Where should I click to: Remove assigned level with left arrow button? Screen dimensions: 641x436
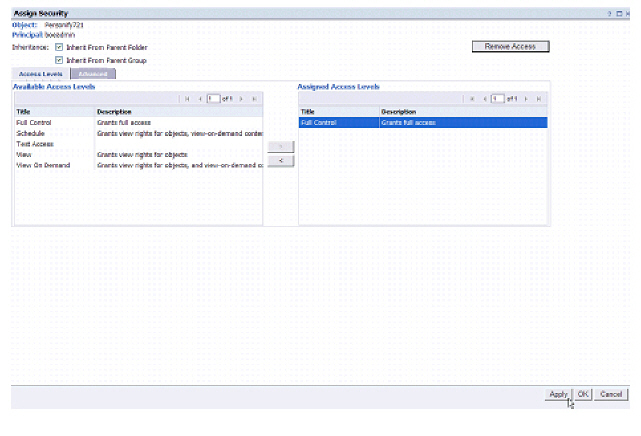coord(281,161)
